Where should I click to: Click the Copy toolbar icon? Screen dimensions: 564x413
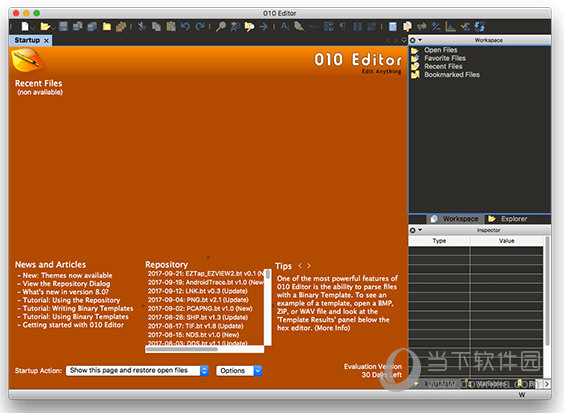(156, 26)
